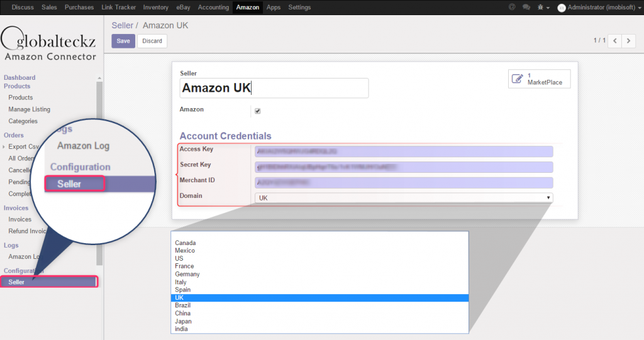Open the Inventory menu in top bar
The width and height of the screenshot is (644, 340).
155,8
